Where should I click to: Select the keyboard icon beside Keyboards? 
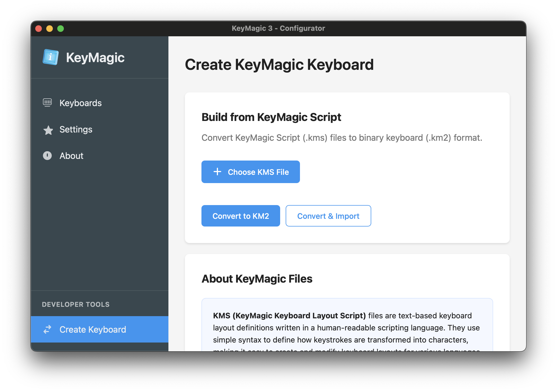(x=48, y=103)
